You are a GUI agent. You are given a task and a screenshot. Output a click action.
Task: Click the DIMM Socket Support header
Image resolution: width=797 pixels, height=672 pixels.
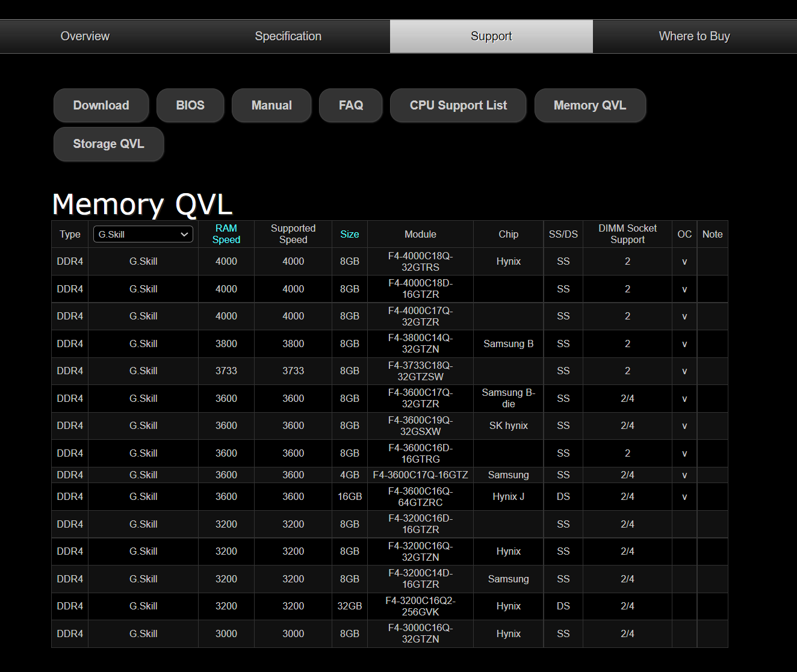click(x=627, y=234)
